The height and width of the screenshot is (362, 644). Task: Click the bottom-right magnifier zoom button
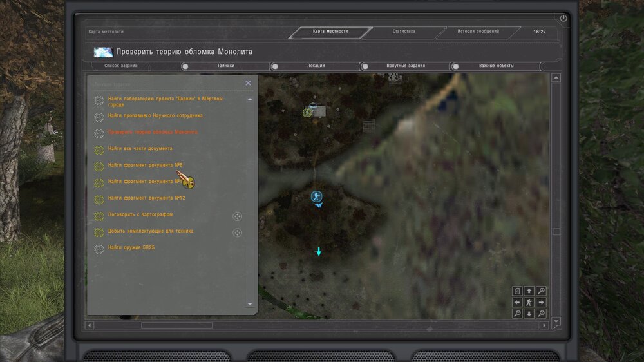coord(542,314)
